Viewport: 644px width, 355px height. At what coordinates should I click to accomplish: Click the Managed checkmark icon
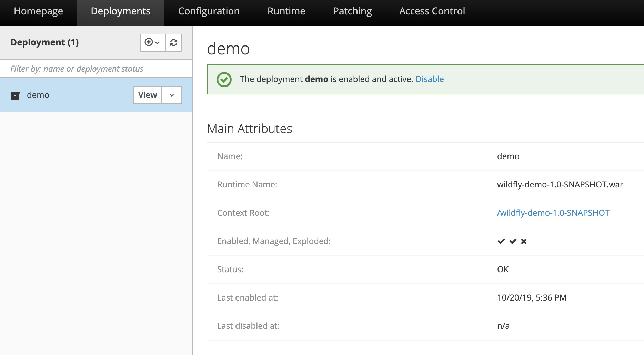(x=513, y=241)
